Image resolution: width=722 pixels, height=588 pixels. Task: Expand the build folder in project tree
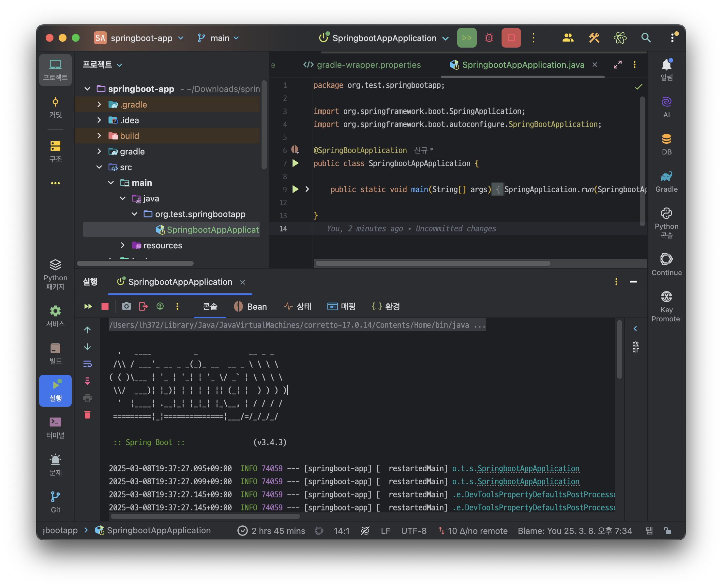(99, 136)
